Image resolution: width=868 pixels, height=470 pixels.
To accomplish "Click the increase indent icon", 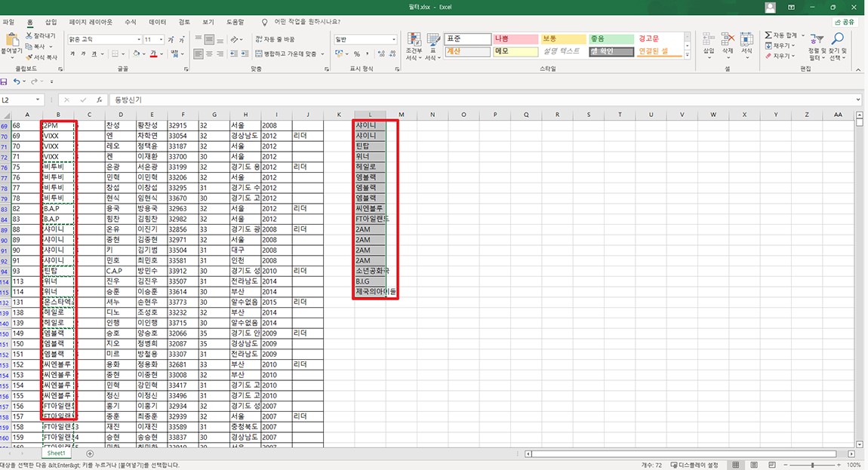I will pos(245,54).
